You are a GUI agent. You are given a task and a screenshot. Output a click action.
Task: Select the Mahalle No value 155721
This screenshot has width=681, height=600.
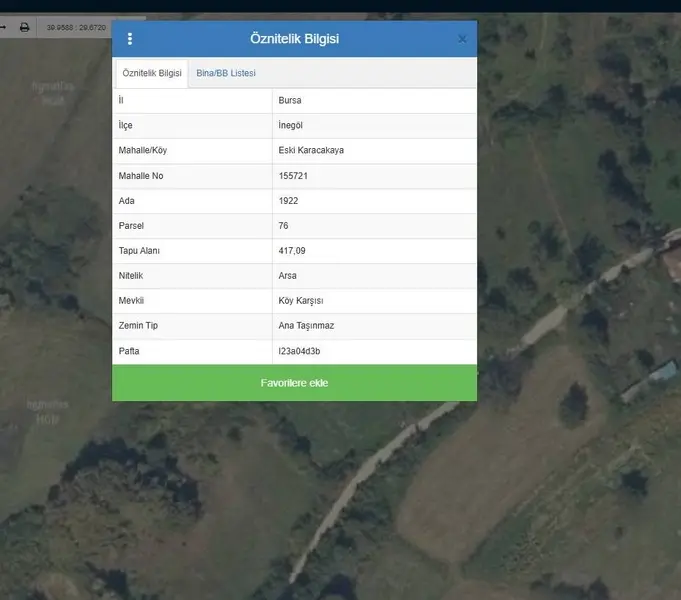[294, 176]
